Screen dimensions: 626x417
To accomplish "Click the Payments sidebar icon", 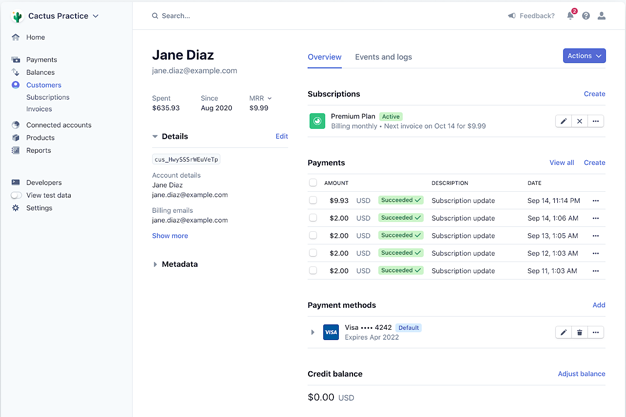I will (16, 60).
